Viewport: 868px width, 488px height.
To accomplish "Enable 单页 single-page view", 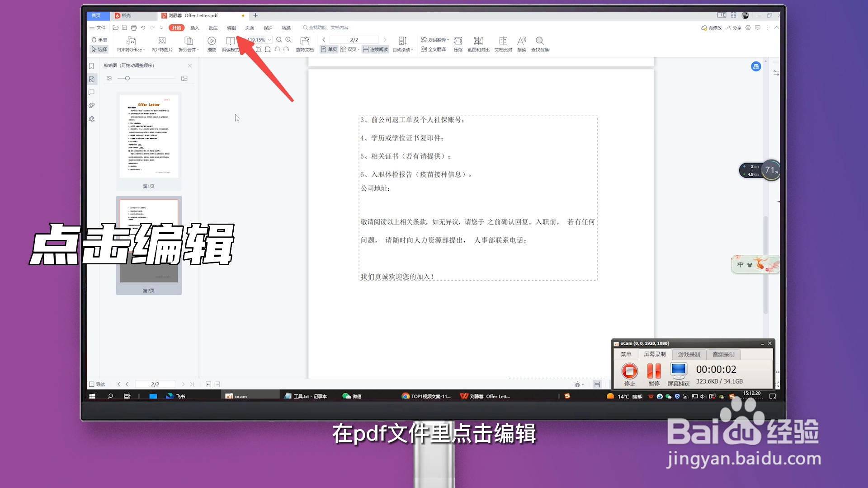I will pyautogui.click(x=329, y=49).
